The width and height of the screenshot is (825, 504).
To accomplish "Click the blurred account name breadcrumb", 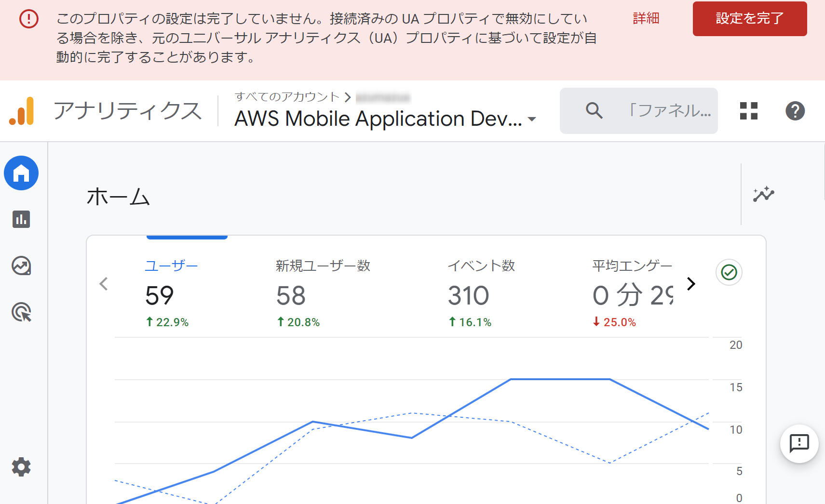I will coord(383,98).
